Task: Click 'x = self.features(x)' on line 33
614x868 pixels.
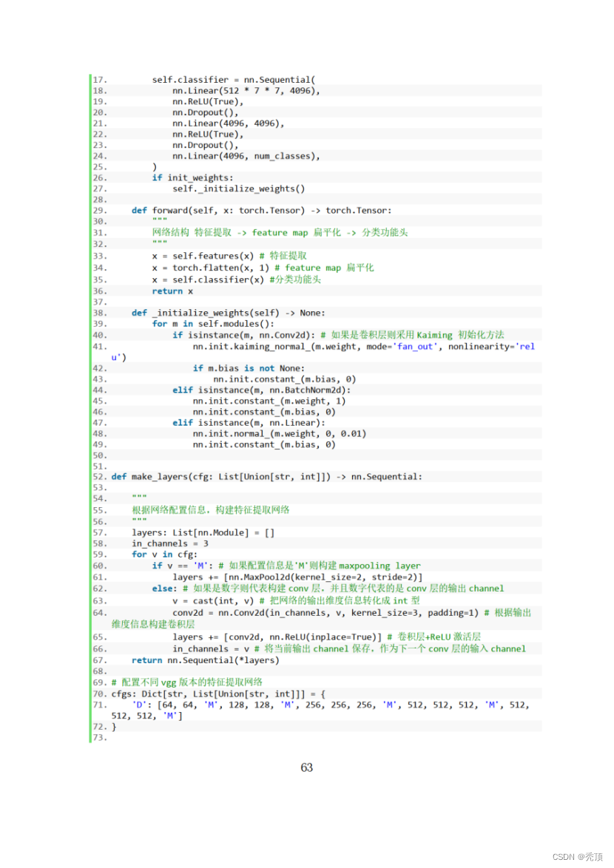Action: coord(203,256)
